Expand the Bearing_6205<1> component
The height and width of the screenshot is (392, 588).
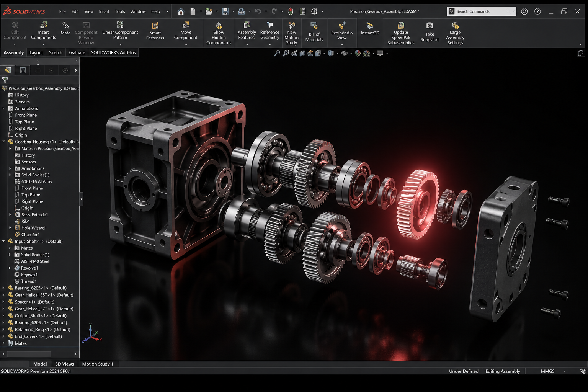(x=3, y=288)
